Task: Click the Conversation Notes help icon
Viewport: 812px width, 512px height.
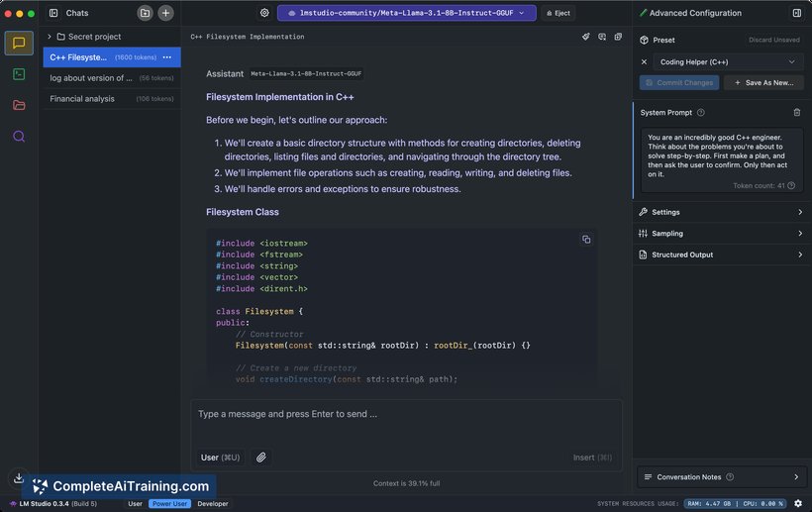Action: 730,477
